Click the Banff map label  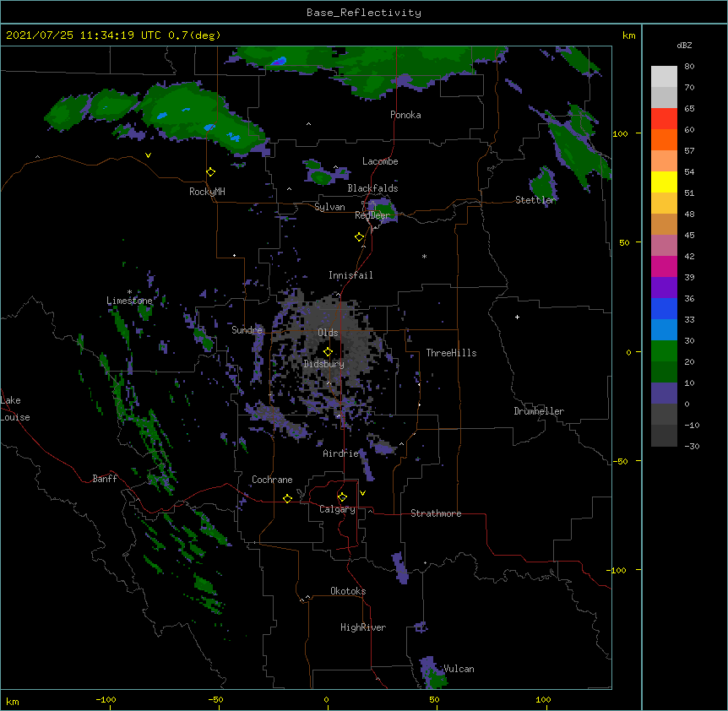[105, 479]
